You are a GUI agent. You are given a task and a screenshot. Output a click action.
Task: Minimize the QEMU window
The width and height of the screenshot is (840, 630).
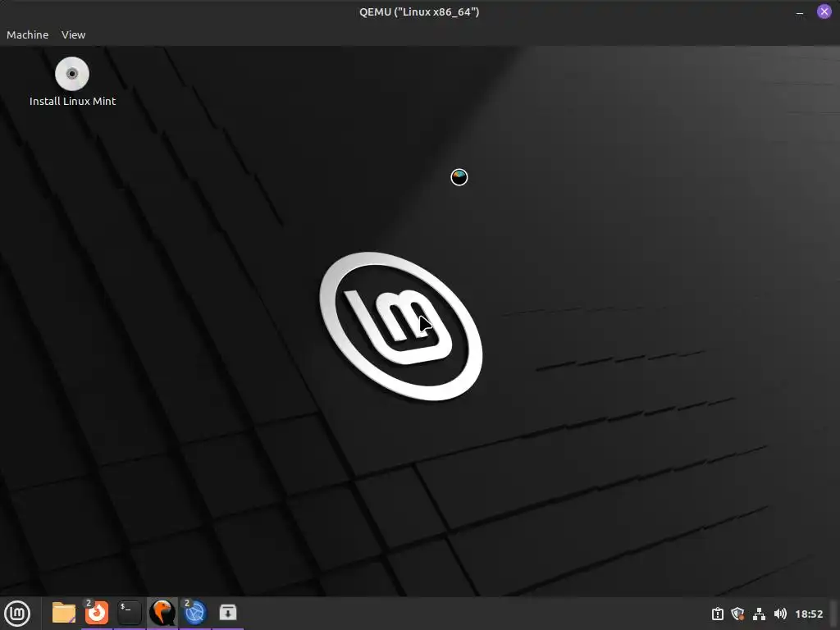click(800, 12)
